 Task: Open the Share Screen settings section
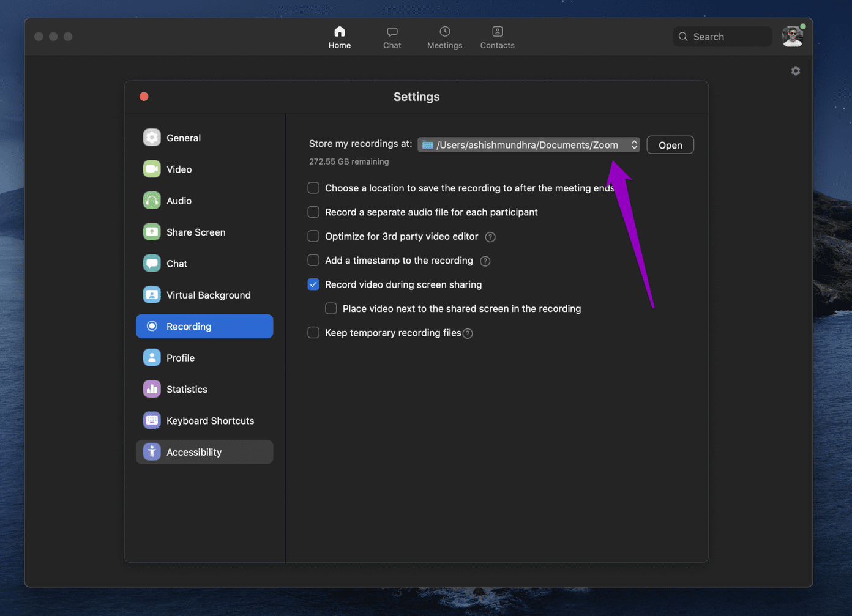[x=204, y=232]
